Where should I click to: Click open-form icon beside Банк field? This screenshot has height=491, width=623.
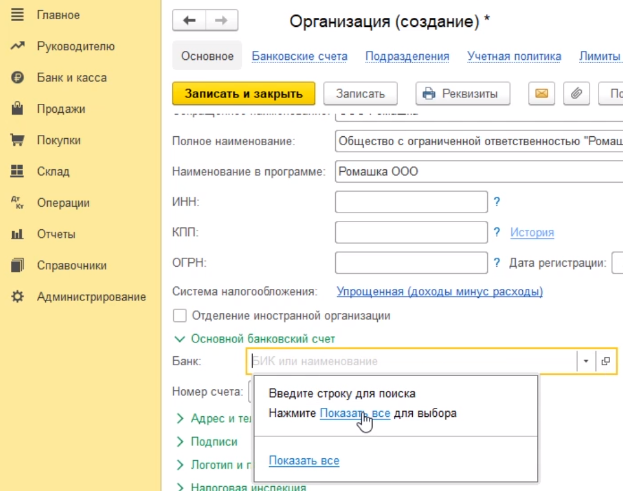tap(606, 361)
